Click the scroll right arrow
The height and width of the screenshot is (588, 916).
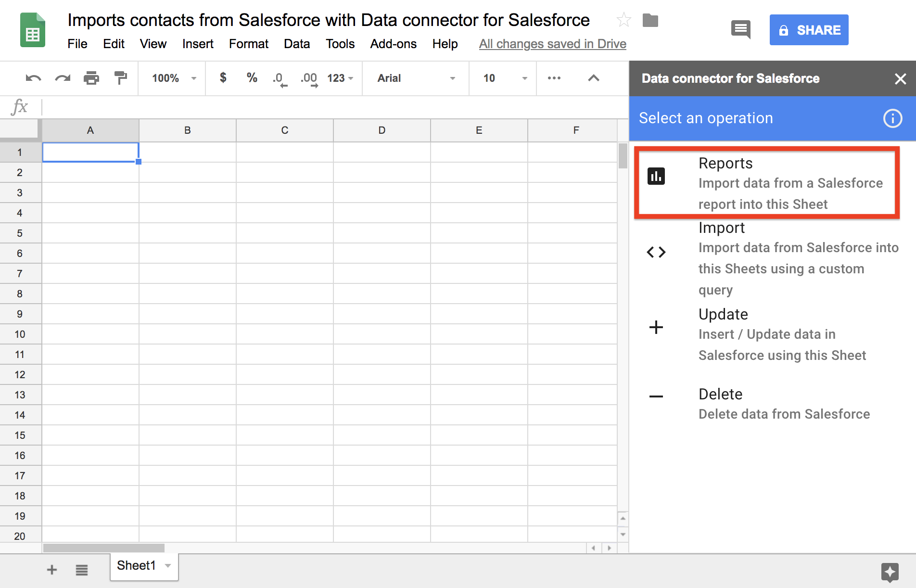[x=610, y=548]
